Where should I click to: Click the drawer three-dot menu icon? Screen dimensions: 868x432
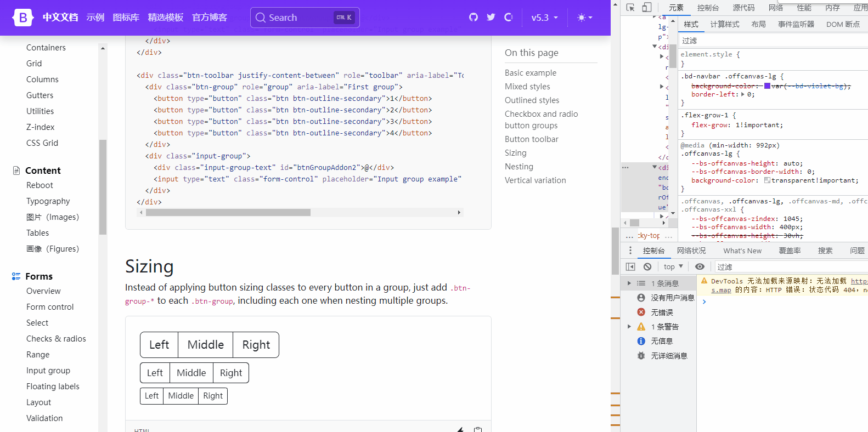click(x=630, y=251)
